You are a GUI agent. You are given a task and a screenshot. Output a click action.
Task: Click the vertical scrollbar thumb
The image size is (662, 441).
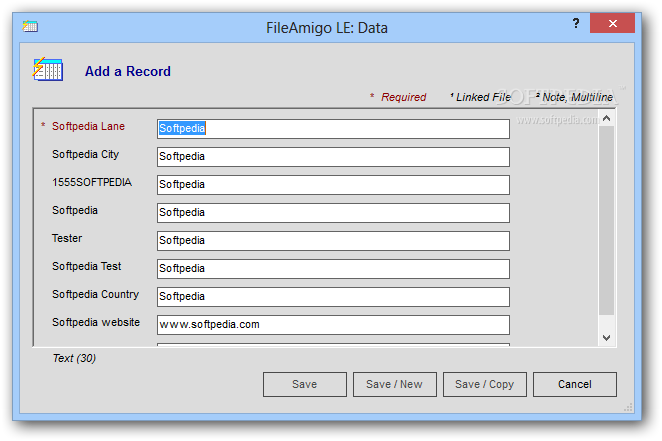[606, 220]
